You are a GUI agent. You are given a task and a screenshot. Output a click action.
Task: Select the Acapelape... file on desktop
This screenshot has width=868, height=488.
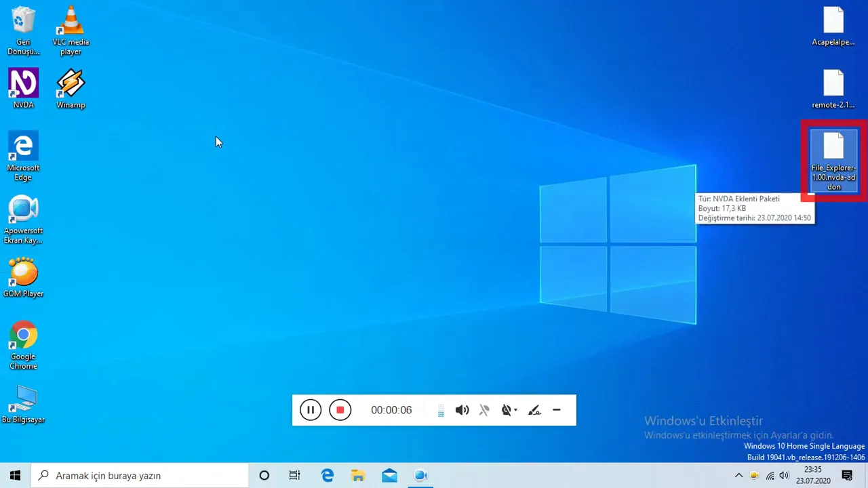(x=833, y=26)
